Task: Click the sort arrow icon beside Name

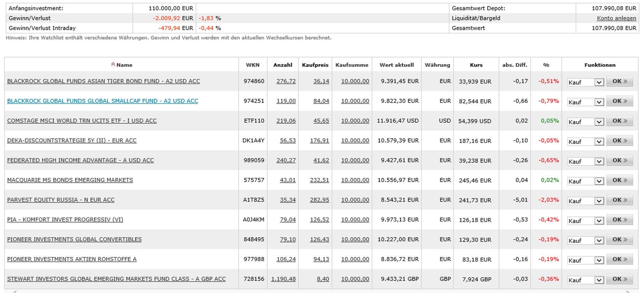Action: [x=113, y=64]
